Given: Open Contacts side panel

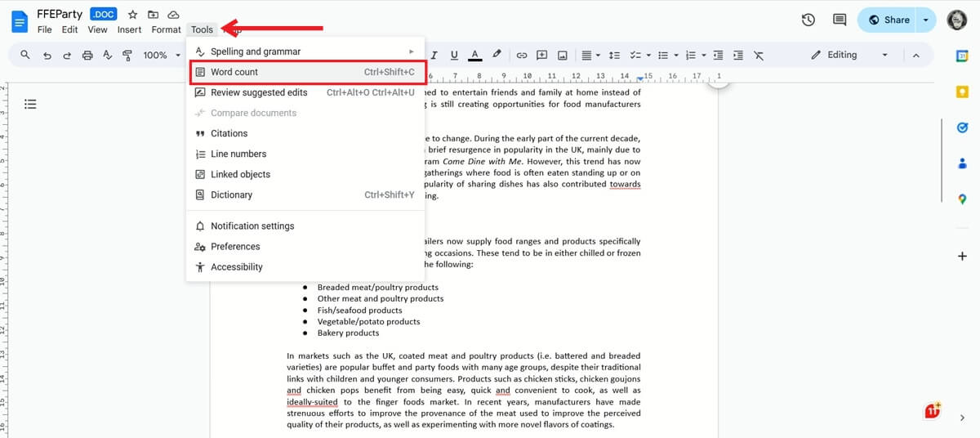Looking at the screenshot, I should 962,163.
